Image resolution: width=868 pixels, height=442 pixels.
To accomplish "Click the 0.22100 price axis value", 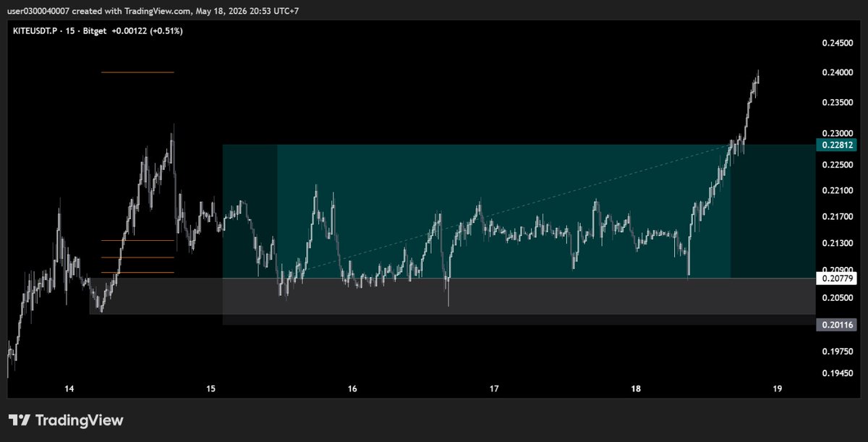I will (838, 190).
